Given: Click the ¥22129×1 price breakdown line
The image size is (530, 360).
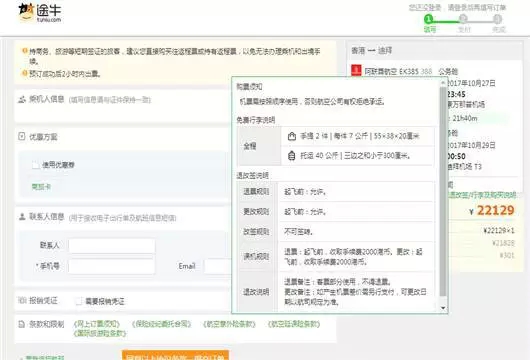Looking at the screenshot, I should (x=499, y=231).
